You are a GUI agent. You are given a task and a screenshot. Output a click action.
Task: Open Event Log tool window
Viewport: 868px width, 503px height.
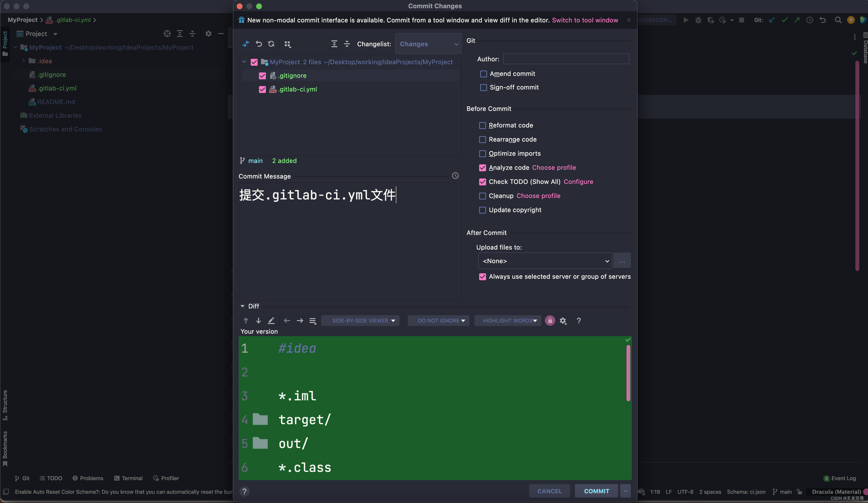coord(839,478)
